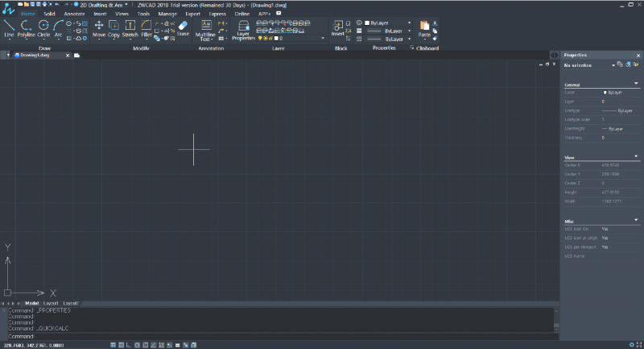Activate the Stretch tool
Screen dimensions: 644x349
(130, 29)
